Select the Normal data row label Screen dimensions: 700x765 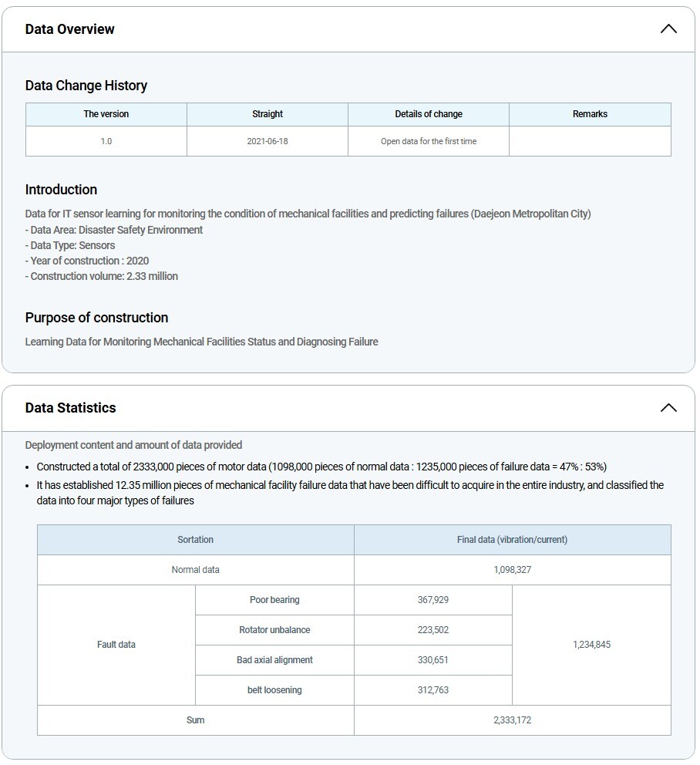point(196,570)
